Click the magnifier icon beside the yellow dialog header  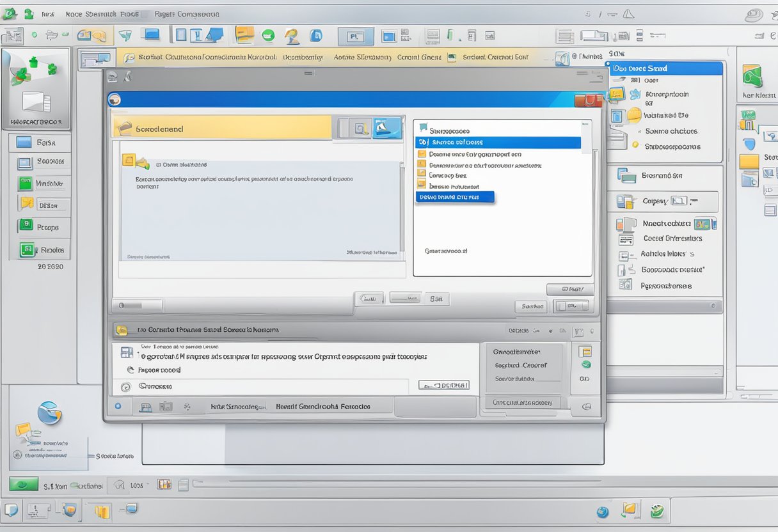coord(361,129)
